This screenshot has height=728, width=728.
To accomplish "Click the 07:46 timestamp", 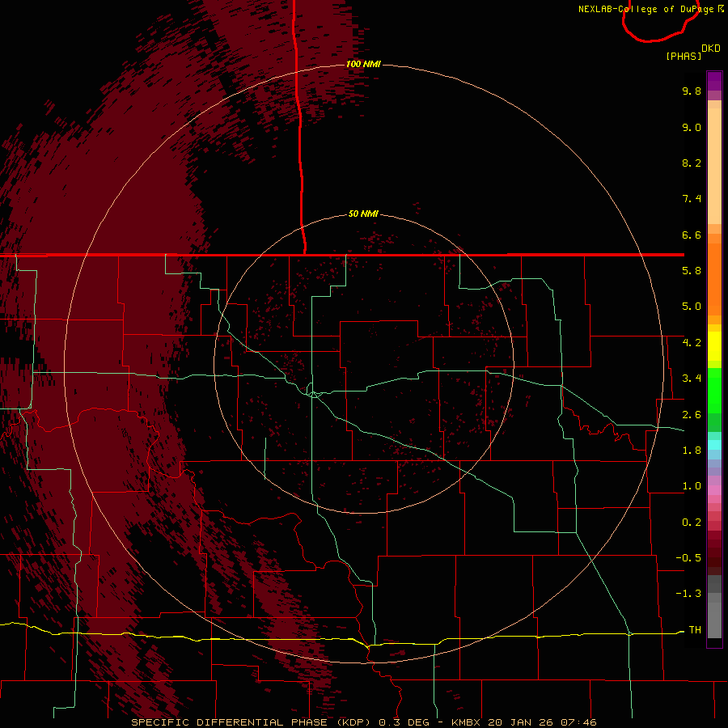I will (x=578, y=722).
